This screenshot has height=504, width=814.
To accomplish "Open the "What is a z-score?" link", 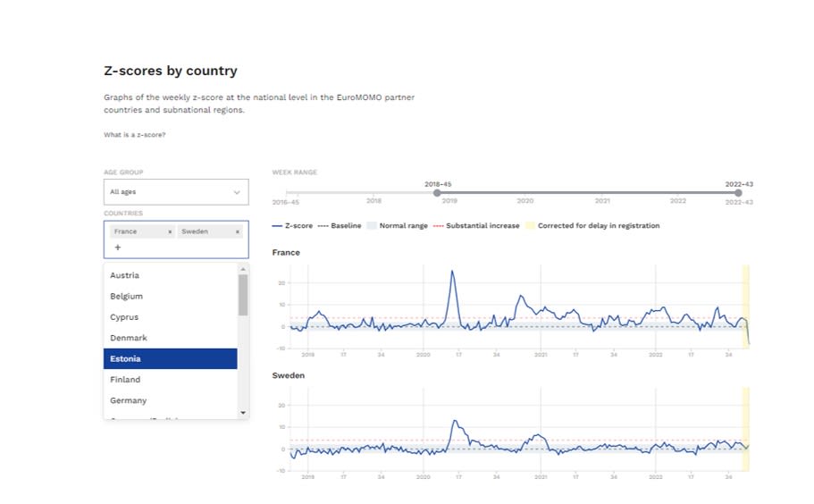I will (x=134, y=135).
